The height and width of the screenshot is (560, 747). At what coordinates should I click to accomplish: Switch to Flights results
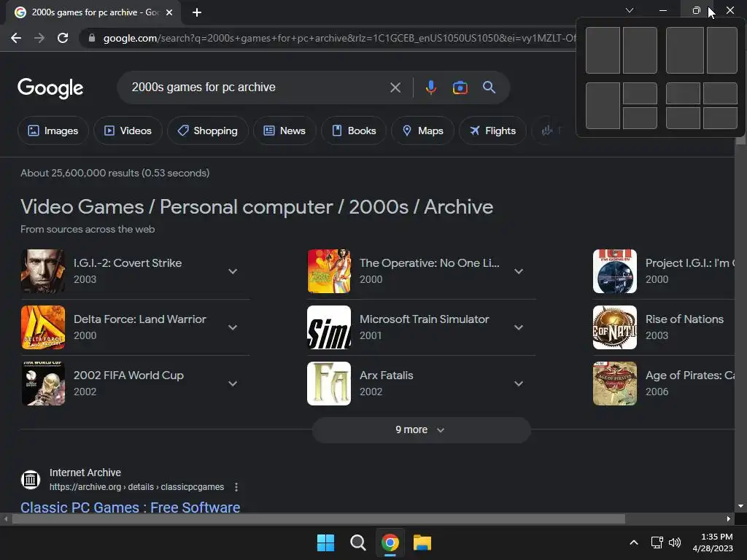point(492,131)
